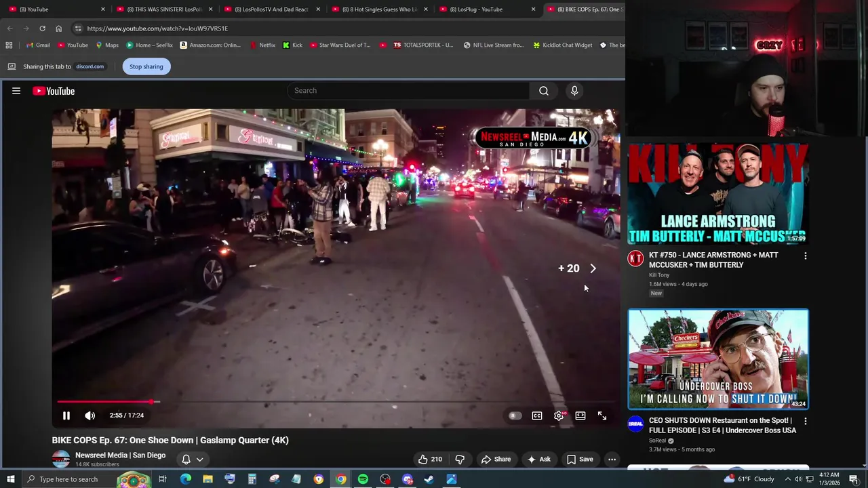
Task: Show hidden system tray icons chevron
Action: coord(787,479)
